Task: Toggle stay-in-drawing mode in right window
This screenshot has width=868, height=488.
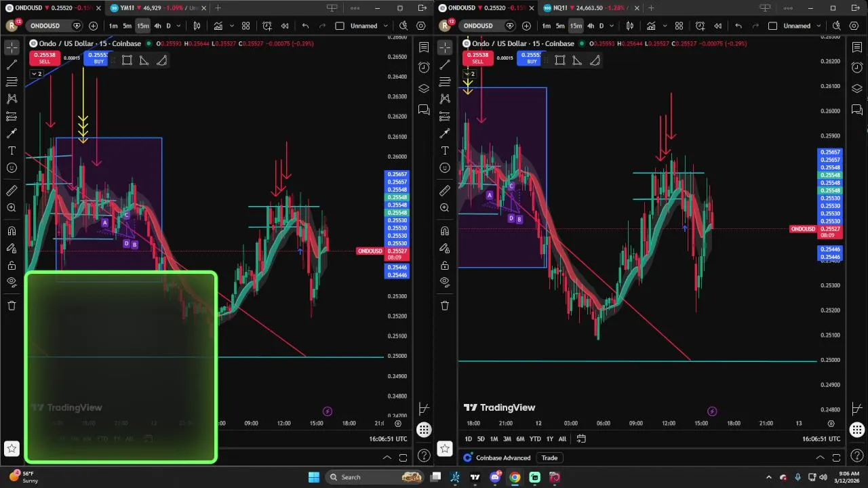Action: click(x=445, y=249)
